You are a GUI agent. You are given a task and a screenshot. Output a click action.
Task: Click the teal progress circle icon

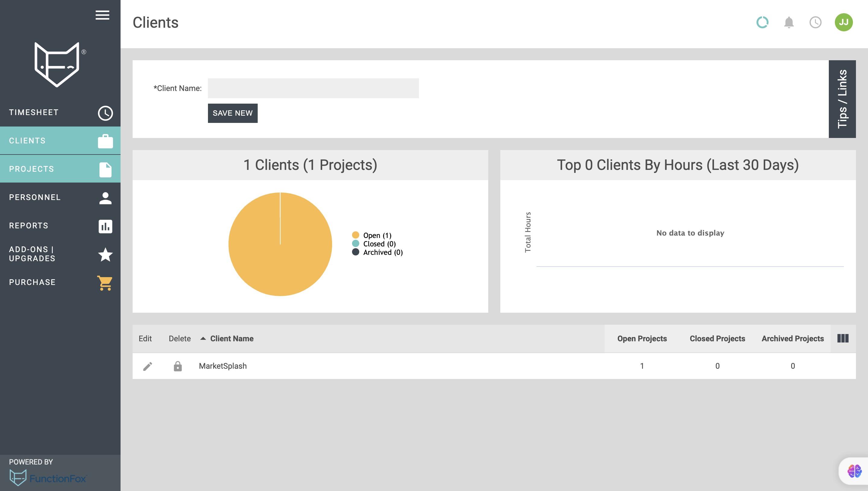[762, 23]
